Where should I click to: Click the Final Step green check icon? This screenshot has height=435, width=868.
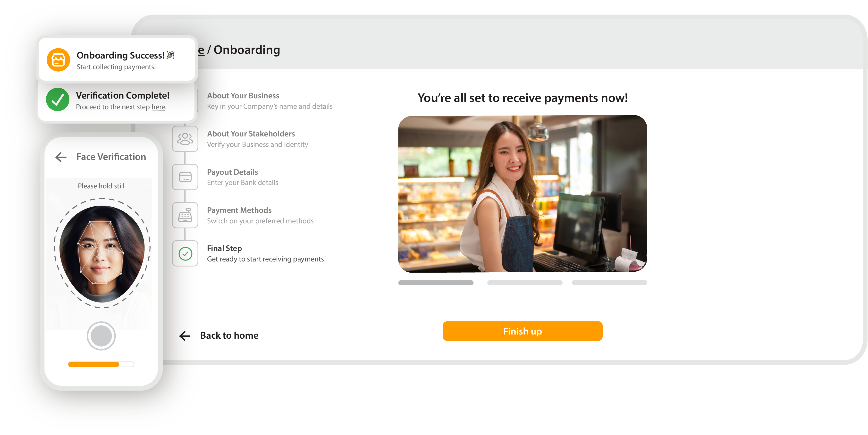[185, 253]
